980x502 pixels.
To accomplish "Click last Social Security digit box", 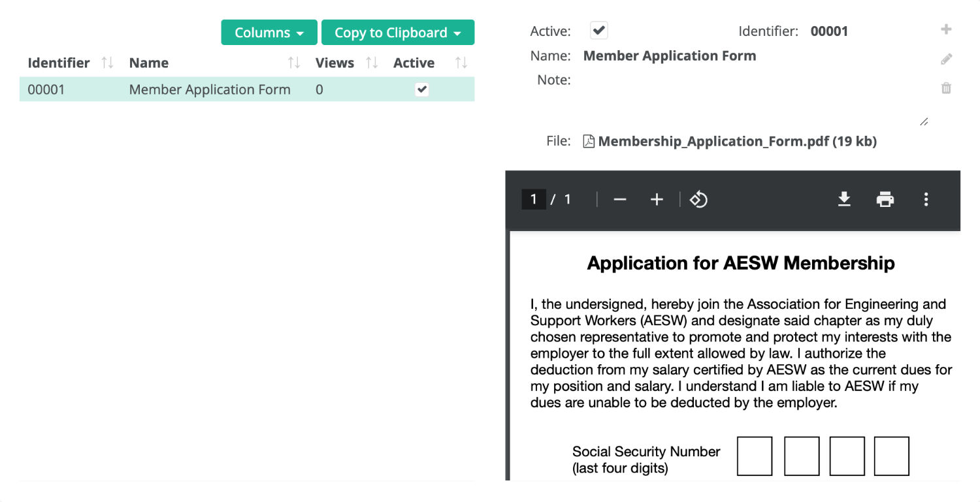I will [x=892, y=456].
